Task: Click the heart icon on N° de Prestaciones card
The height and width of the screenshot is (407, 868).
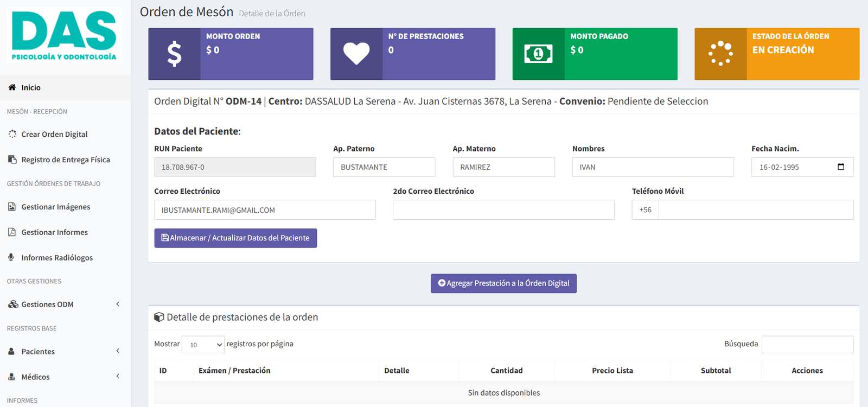Action: 356,54
